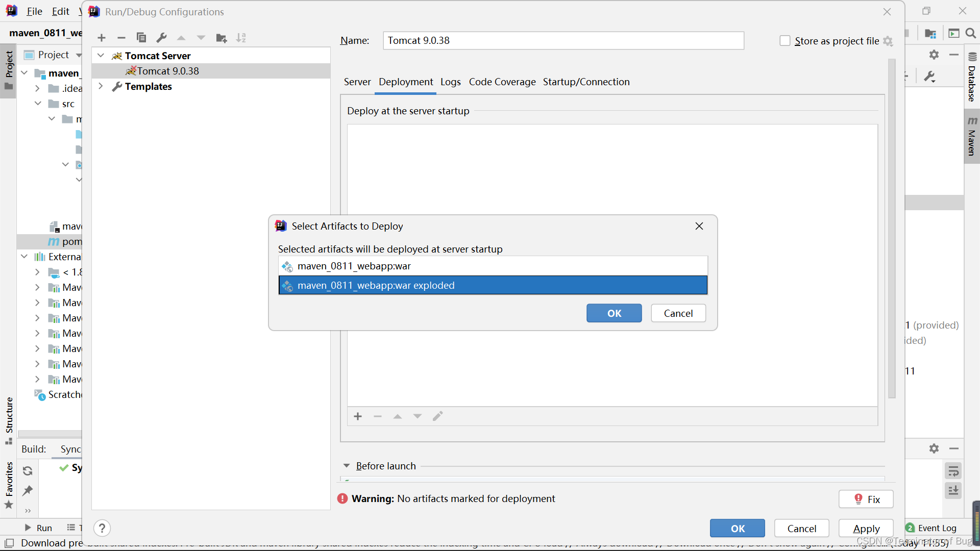Collapse the src folder in Project tree
980x551 pixels.
pyautogui.click(x=38, y=104)
